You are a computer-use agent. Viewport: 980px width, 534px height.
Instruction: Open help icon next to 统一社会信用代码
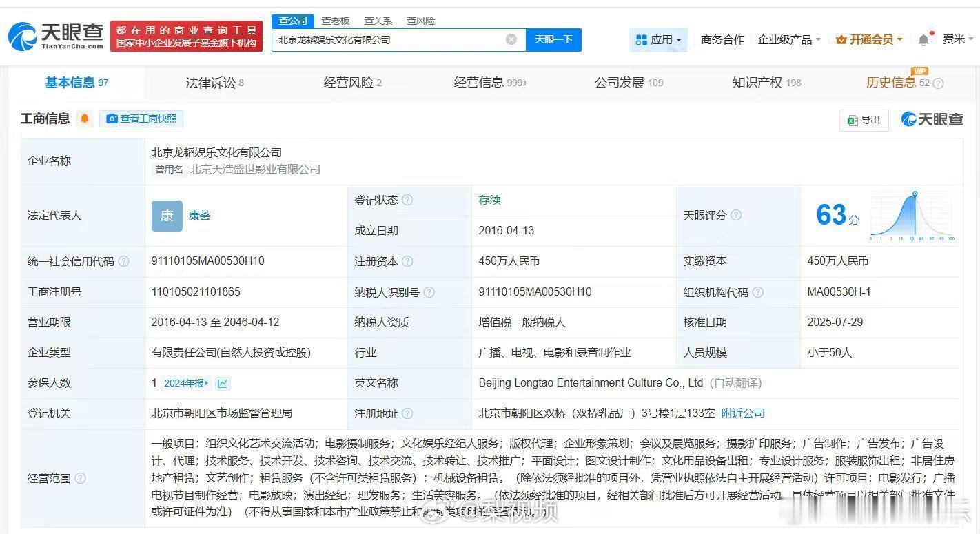pos(123,261)
